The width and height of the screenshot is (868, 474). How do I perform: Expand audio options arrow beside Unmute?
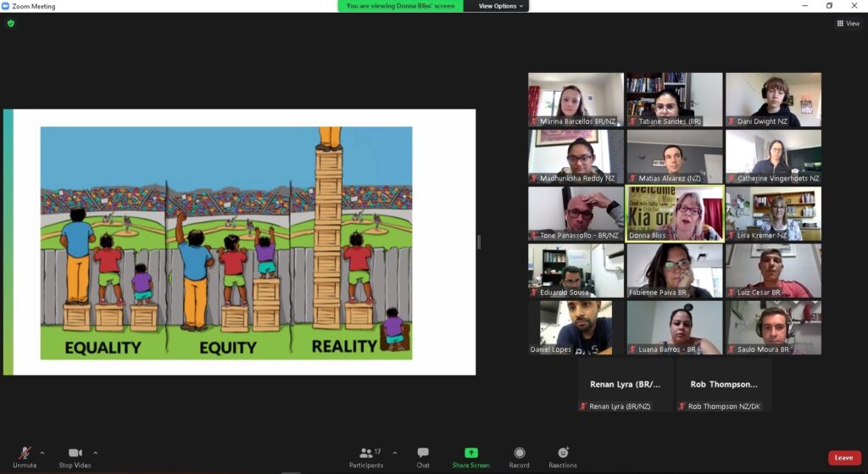pyautogui.click(x=42, y=452)
